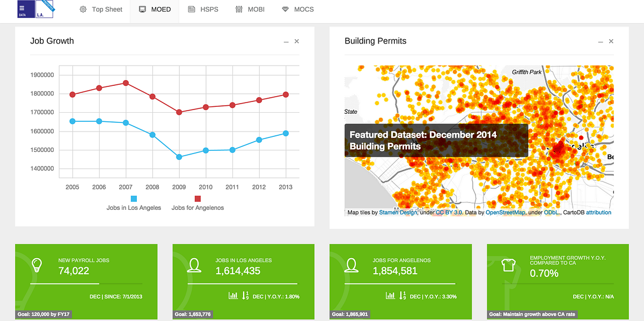
Task: Visit the OpenStreetMap link
Action: 506,213
